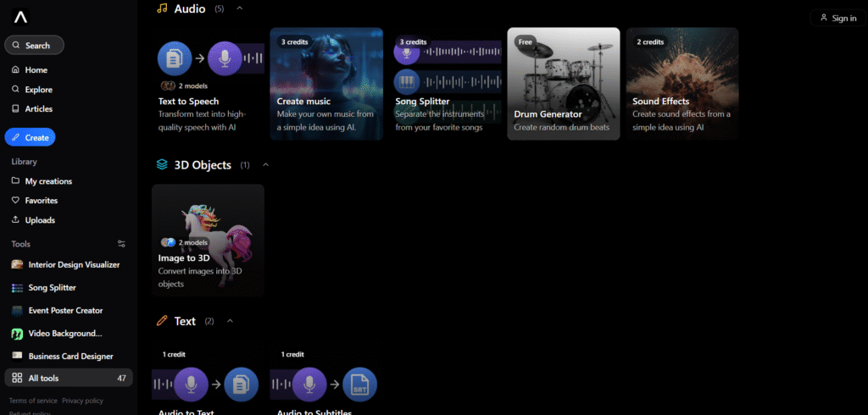
Task: Open the Audio to Subtitles card
Action: pos(326,379)
